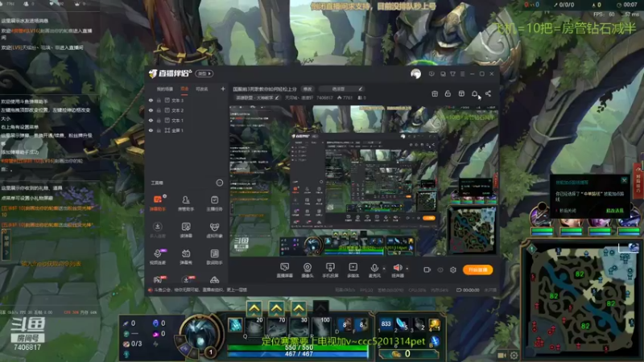Hide the 文本2 layer via eye icon
Image resolution: width=644 pixels, height=362 pixels.
151,110
